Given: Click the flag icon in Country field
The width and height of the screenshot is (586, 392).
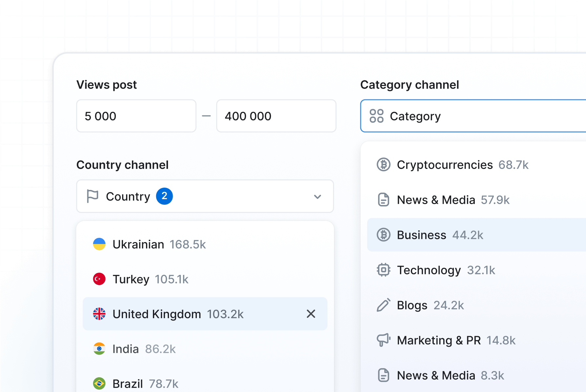Looking at the screenshot, I should (93, 196).
